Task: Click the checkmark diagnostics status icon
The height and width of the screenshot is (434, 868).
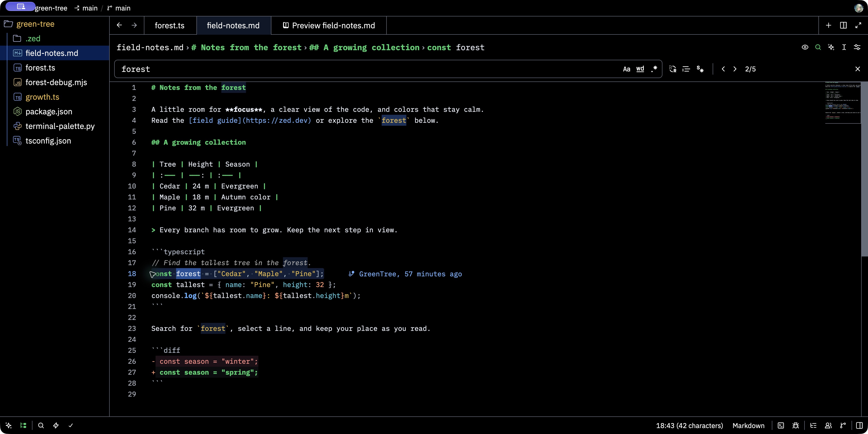Action: tap(71, 426)
